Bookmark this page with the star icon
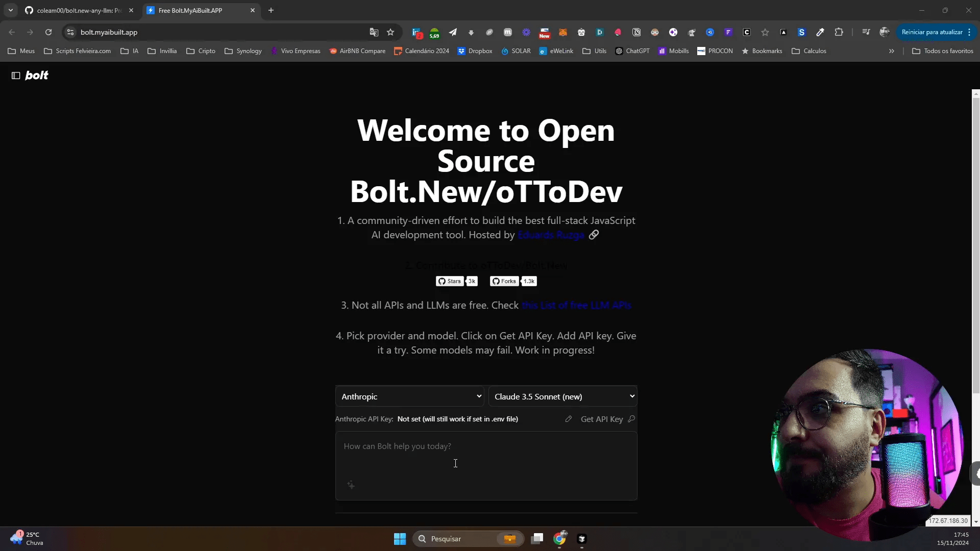Viewport: 980px width, 551px height. coord(390,32)
